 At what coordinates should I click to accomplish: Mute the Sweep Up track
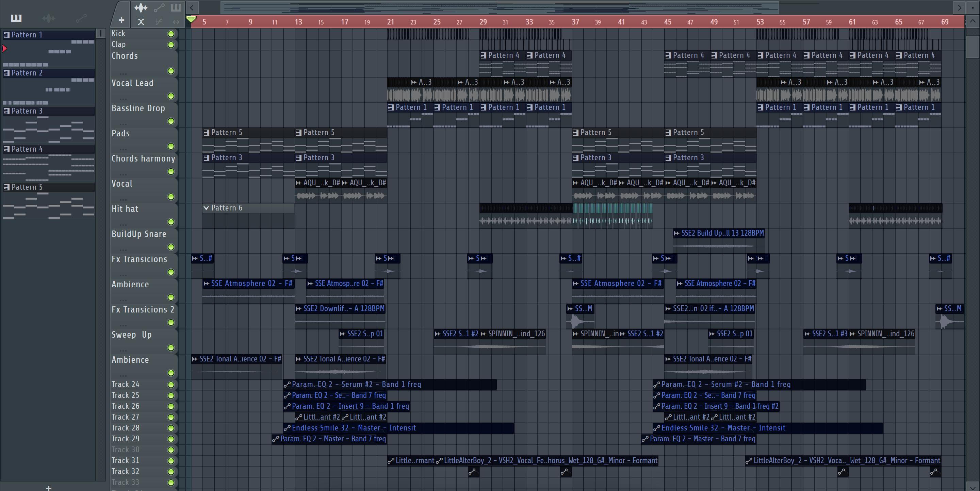click(x=171, y=348)
